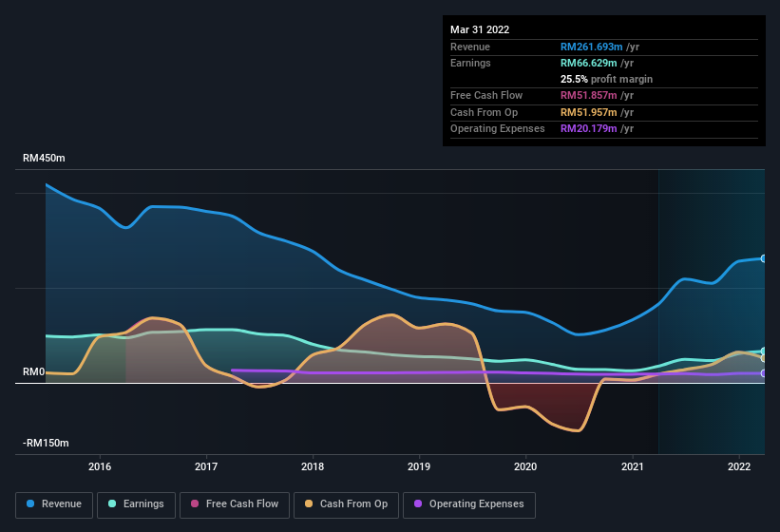Click the Revenue line's blue end-point marker
Image resolution: width=780 pixels, height=532 pixels.
point(763,258)
